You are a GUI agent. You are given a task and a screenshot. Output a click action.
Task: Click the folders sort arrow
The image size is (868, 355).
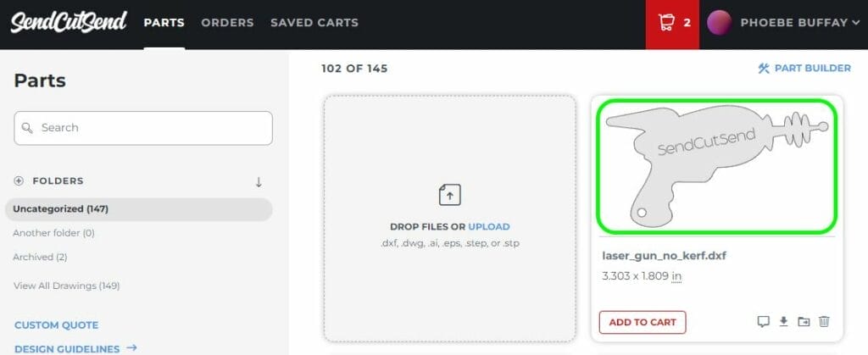(259, 181)
